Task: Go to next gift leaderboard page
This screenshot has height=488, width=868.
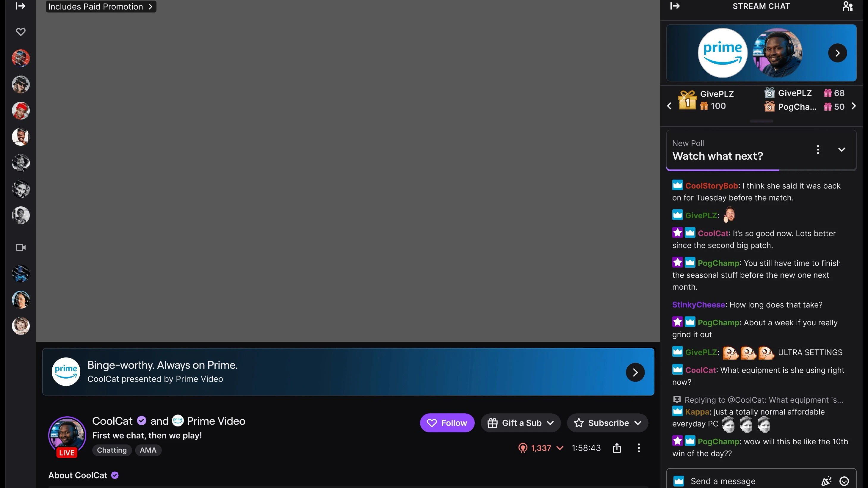Action: point(853,106)
